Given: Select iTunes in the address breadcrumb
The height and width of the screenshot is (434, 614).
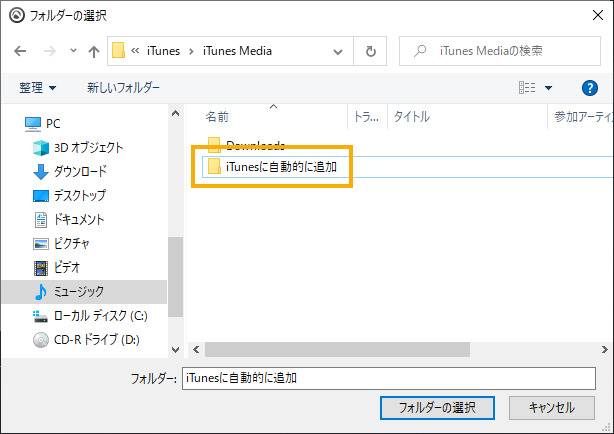Looking at the screenshot, I should click(x=163, y=51).
